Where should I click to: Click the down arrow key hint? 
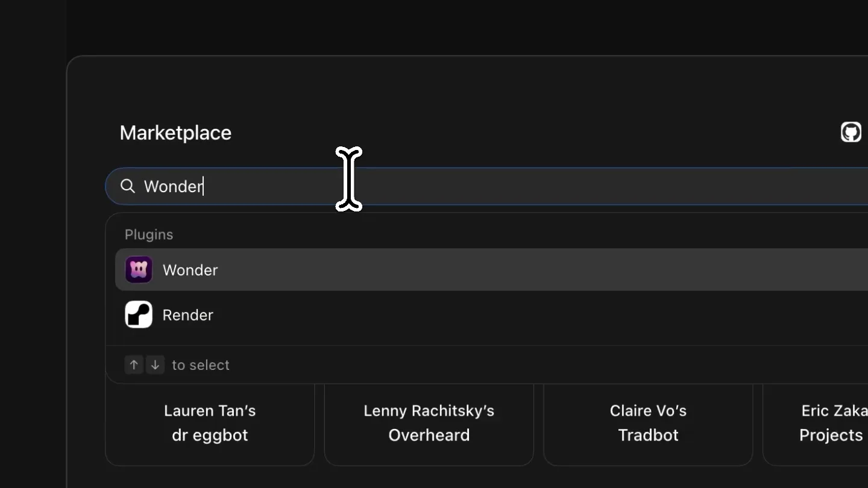(155, 364)
